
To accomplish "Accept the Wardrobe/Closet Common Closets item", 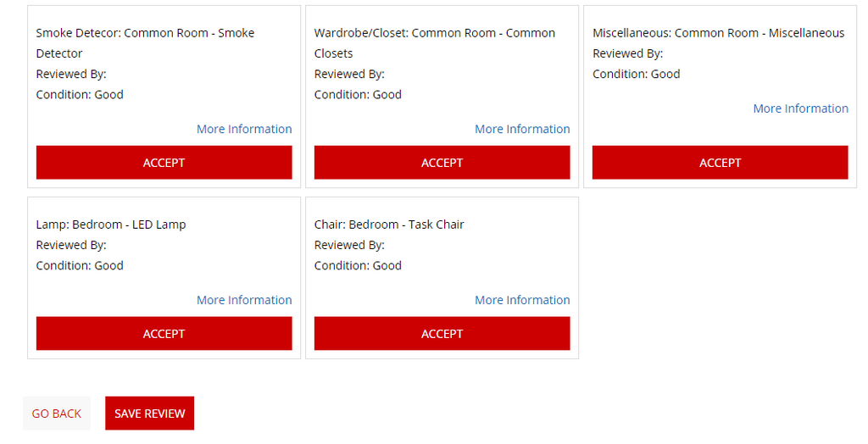I will [x=442, y=163].
